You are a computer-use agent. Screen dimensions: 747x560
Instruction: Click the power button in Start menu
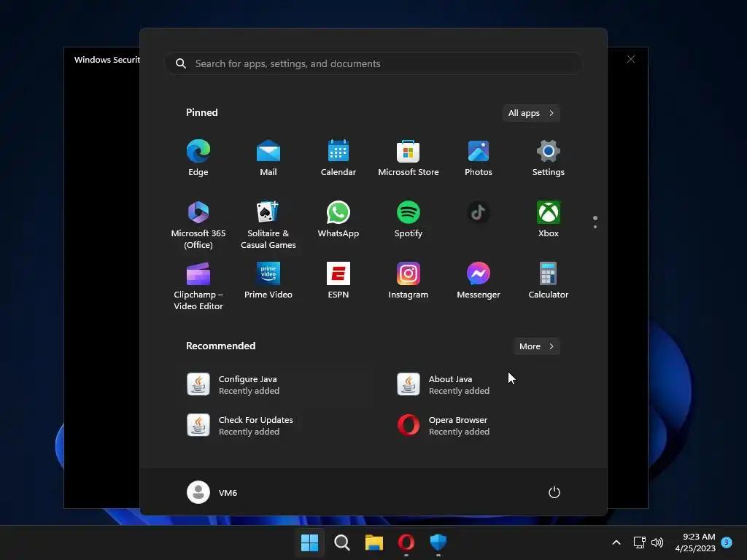pos(554,492)
